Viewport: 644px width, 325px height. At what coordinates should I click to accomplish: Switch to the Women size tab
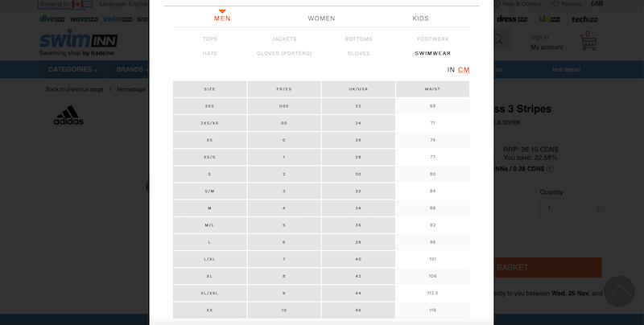click(321, 19)
